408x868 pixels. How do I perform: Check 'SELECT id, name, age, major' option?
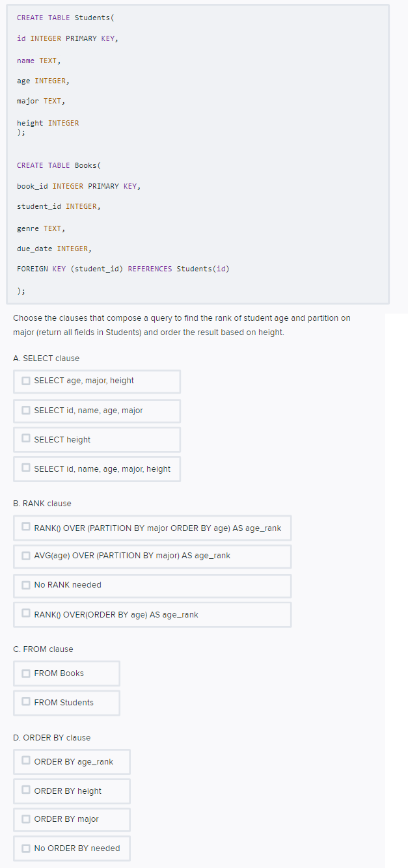pyautogui.click(x=26, y=410)
